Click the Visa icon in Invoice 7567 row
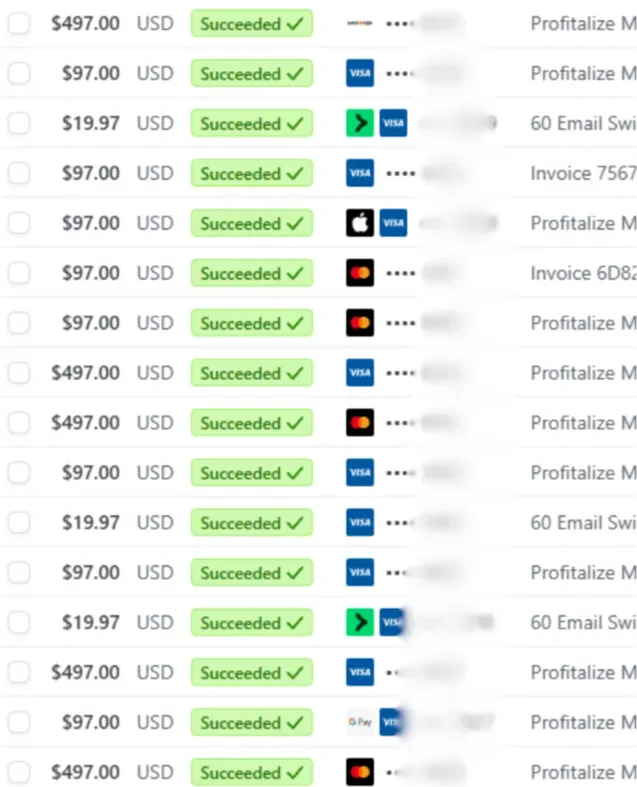Image resolution: width=637 pixels, height=787 pixels. point(360,173)
